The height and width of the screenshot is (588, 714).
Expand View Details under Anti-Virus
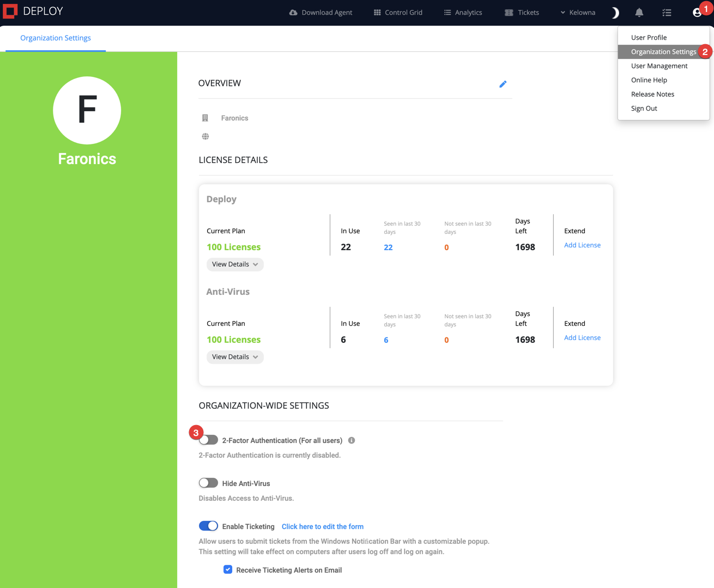pos(235,357)
